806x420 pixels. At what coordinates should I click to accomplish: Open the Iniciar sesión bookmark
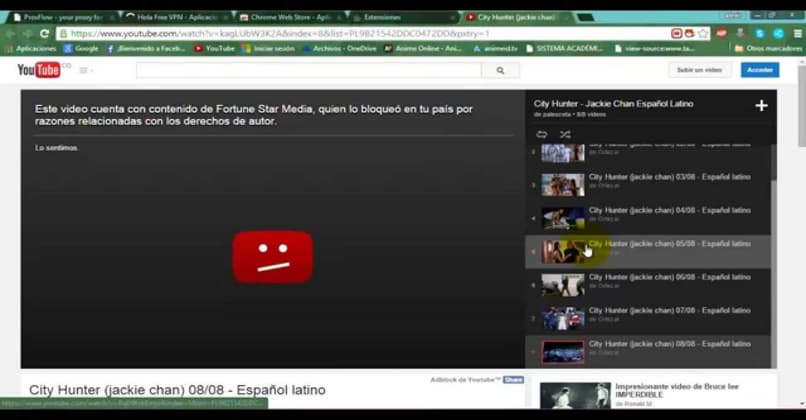(x=268, y=48)
